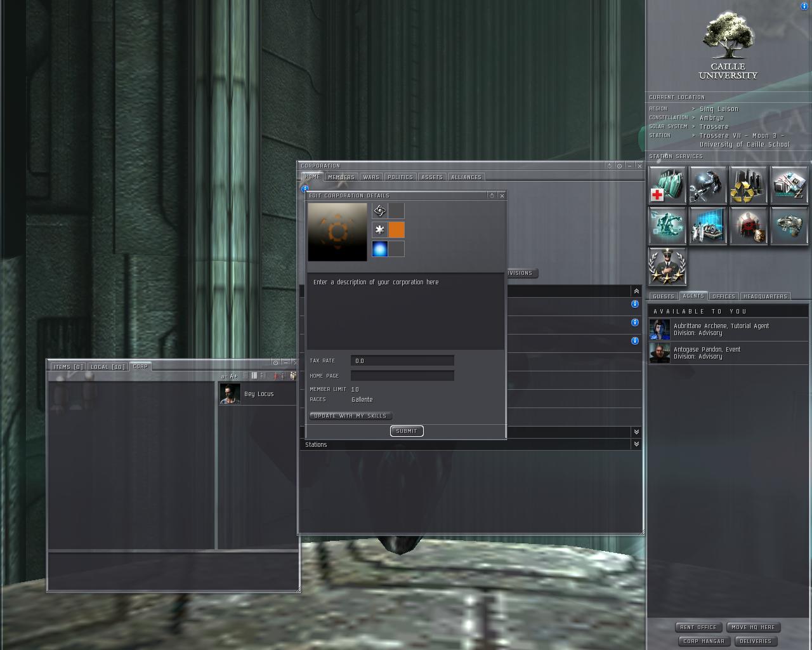Increase chat font size with A+ icon
Image resolution: width=812 pixels, height=650 pixels.
(x=233, y=376)
